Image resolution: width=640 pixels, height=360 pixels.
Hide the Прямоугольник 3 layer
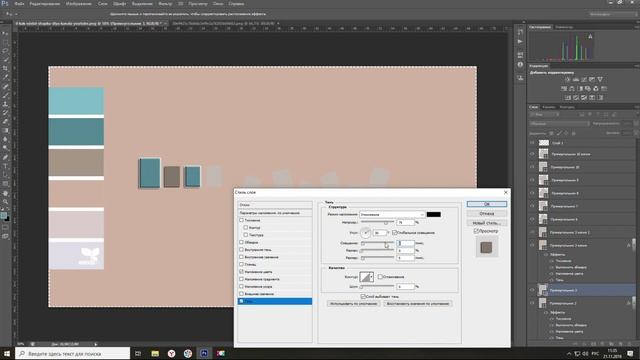[532, 290]
